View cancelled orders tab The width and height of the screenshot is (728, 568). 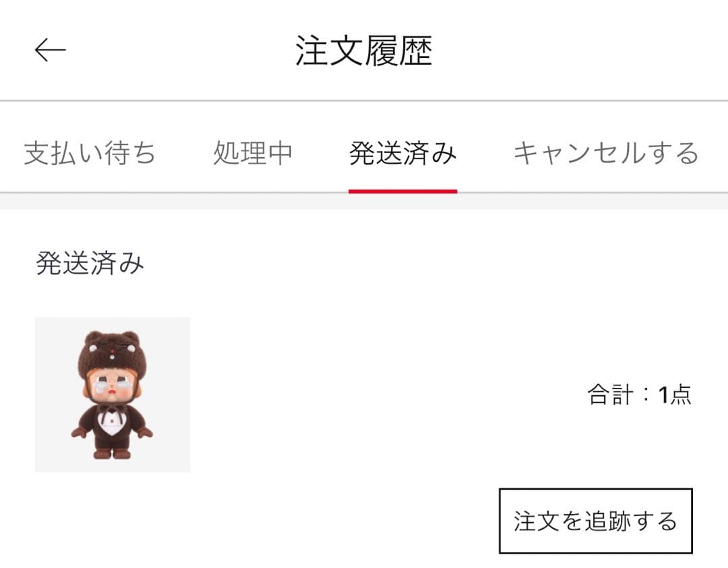[x=606, y=153]
